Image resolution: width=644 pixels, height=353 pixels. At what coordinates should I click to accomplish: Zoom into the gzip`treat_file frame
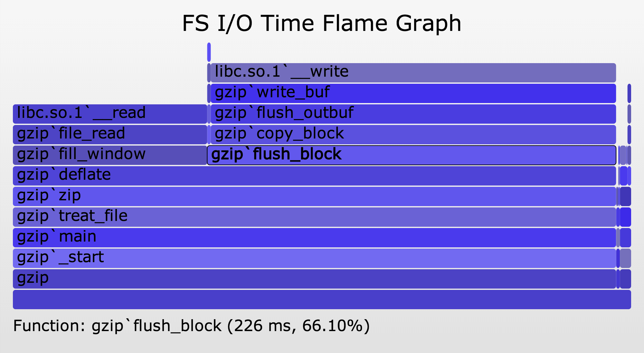pyautogui.click(x=314, y=217)
